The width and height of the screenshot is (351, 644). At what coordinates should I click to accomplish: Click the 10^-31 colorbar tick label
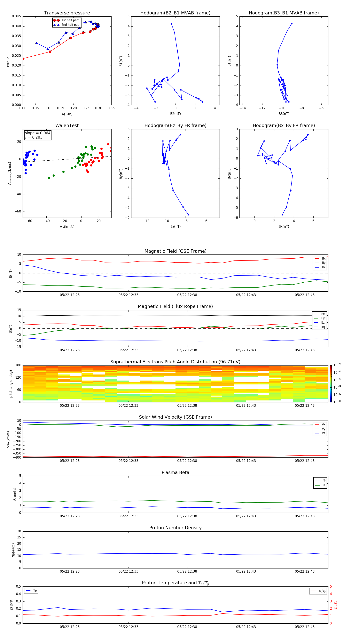[337, 402]
